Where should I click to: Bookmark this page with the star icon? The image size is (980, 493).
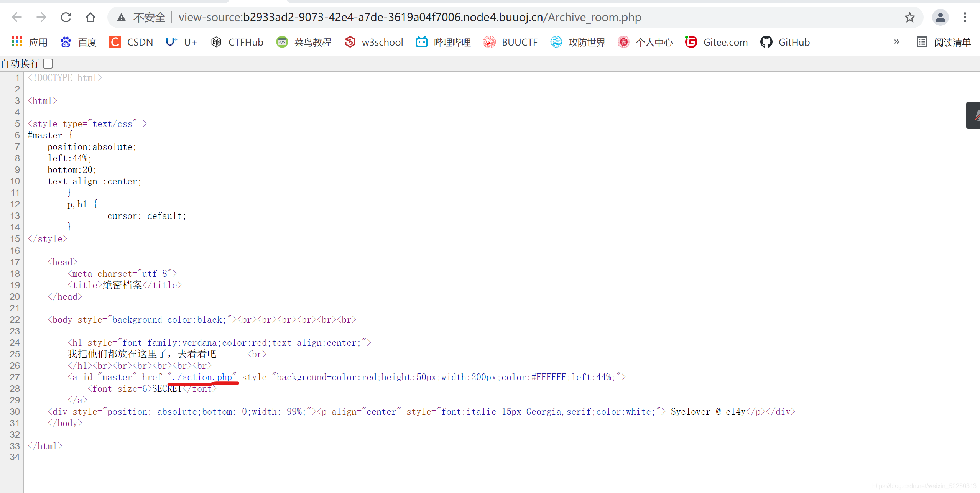point(909,17)
